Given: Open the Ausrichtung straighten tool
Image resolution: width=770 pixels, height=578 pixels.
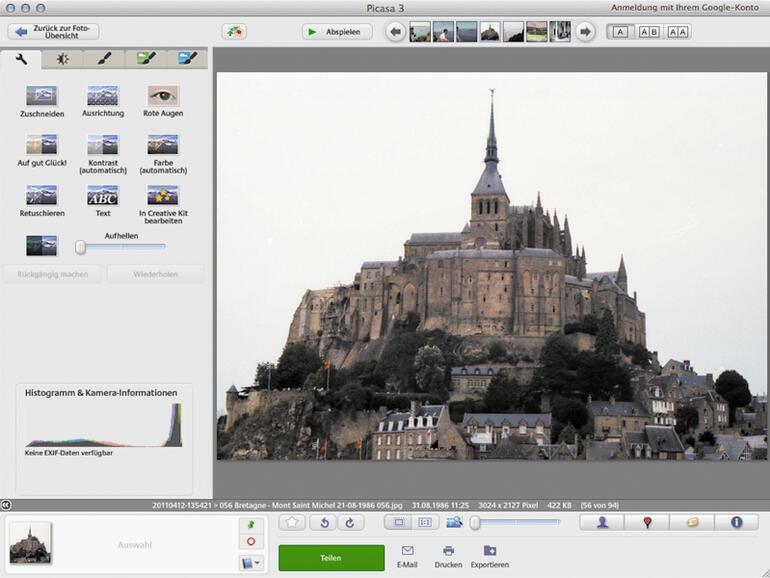Looking at the screenshot, I should point(102,97).
